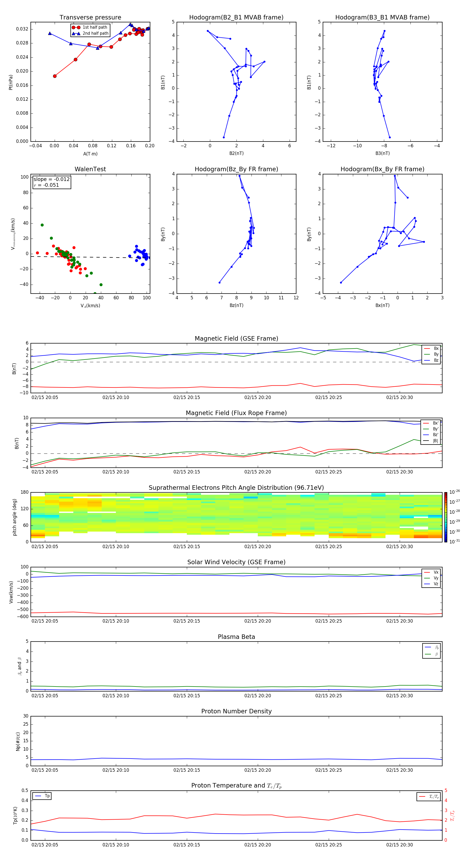This screenshot has width=473, height=868.
Task: Click the Bz' legend entry in Flux Rope panel
Action: (431, 435)
